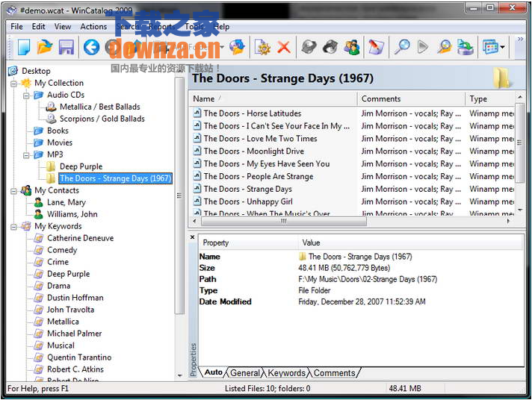
Task: Switch to the Keywords properties tab
Action: [286, 373]
